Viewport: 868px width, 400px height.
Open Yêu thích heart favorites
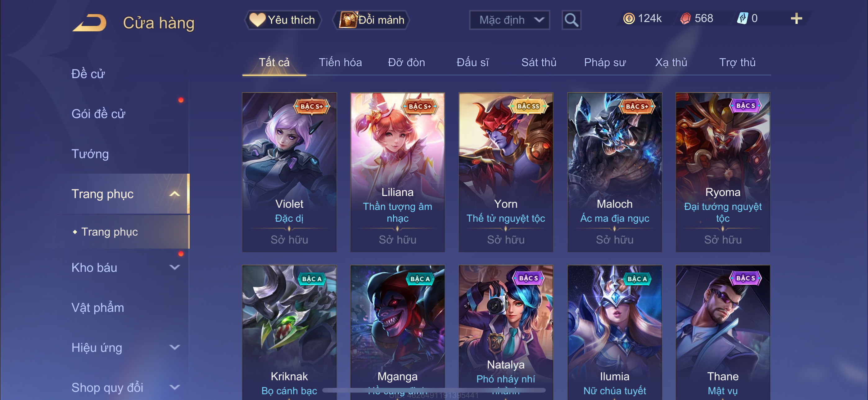coord(283,20)
